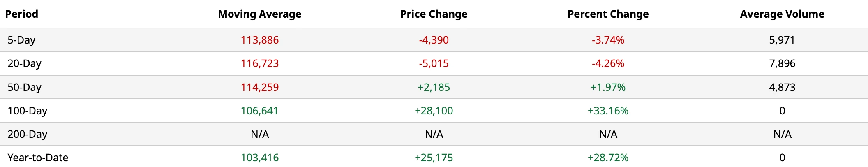Click the Price Change column header
This screenshot has width=868, height=167.
pyautogui.click(x=434, y=14)
